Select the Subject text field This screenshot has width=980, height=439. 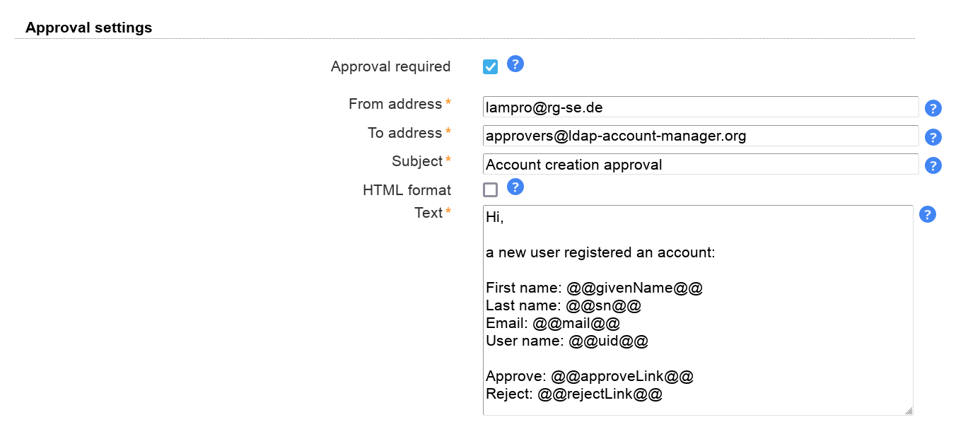tap(700, 165)
